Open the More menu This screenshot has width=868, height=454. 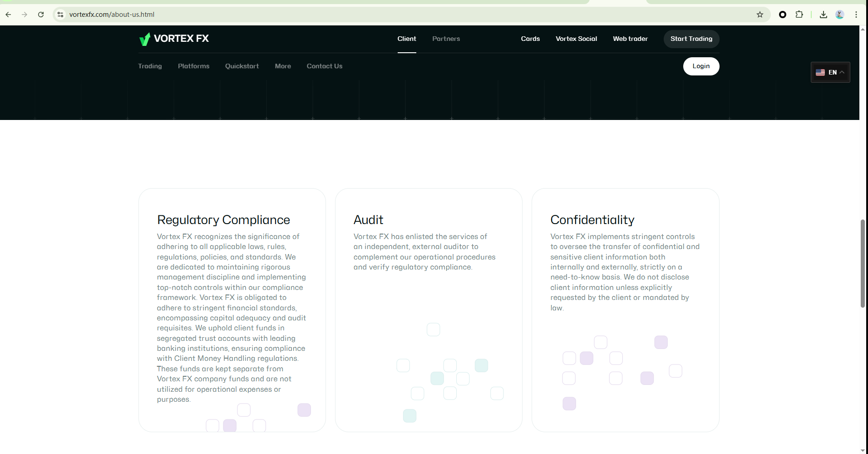(x=283, y=66)
